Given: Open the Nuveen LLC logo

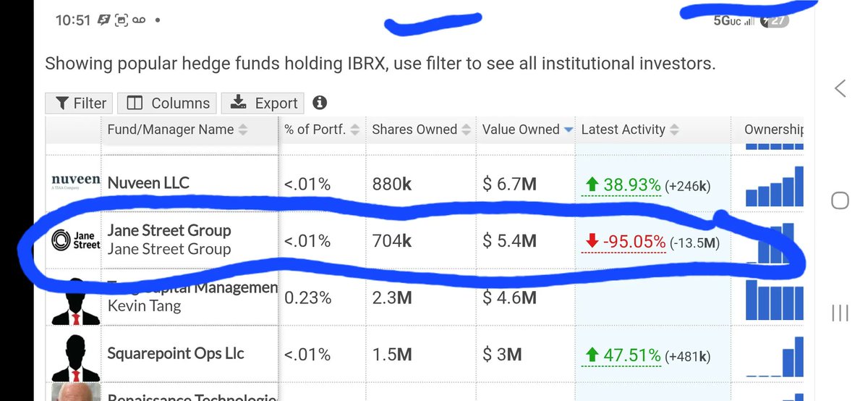Looking at the screenshot, I should 75,181.
